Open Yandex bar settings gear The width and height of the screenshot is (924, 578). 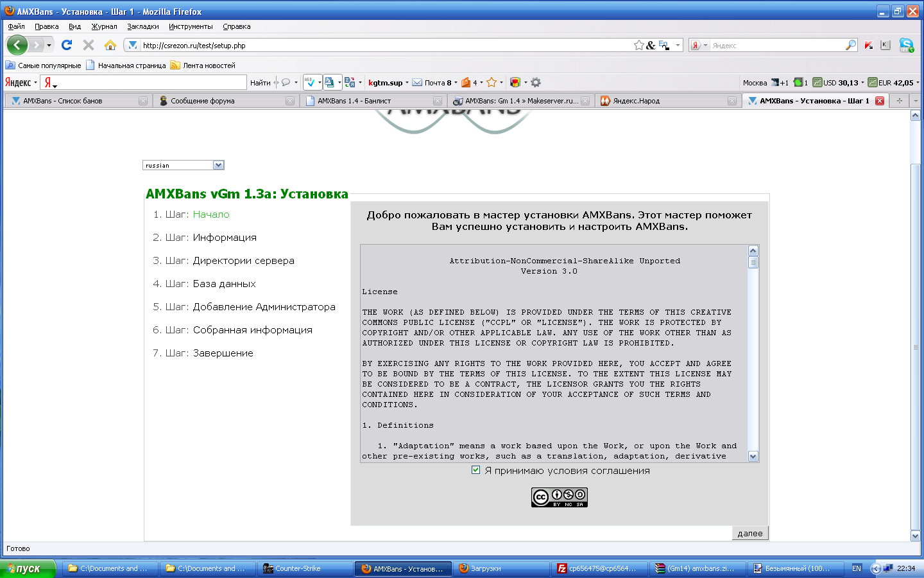point(536,82)
